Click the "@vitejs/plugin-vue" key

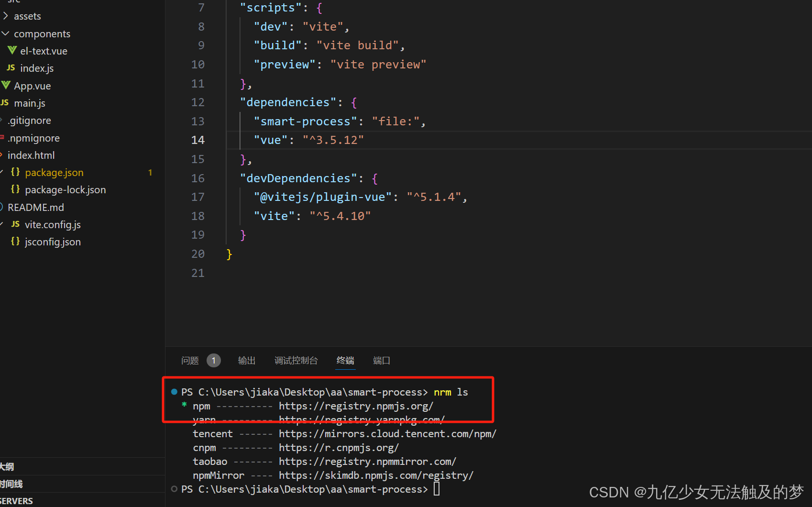tap(323, 197)
